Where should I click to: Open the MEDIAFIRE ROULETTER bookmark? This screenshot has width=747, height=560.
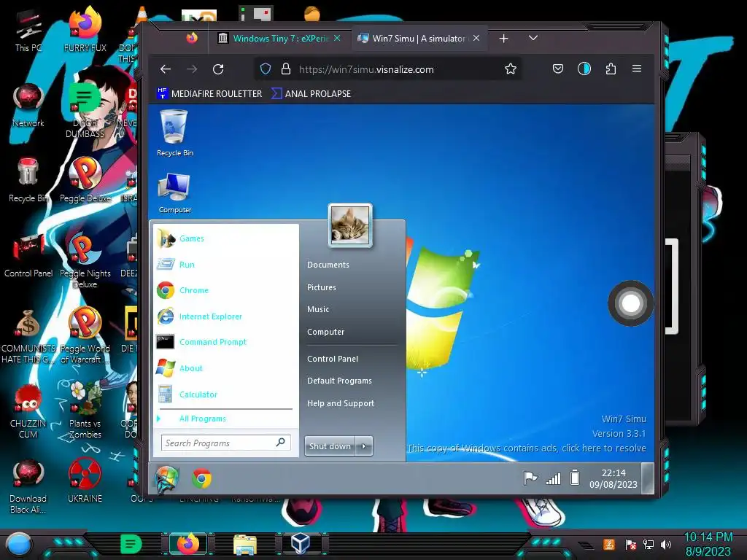[209, 94]
